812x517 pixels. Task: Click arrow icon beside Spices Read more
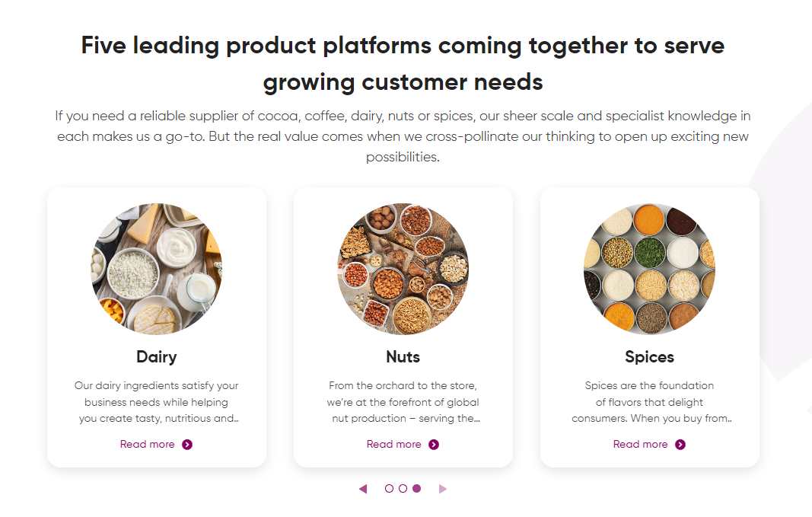point(680,445)
